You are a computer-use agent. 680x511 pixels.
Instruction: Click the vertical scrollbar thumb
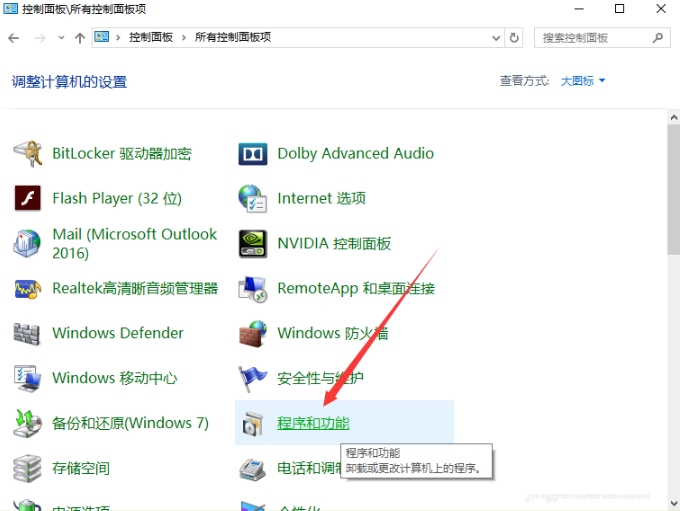click(673, 190)
